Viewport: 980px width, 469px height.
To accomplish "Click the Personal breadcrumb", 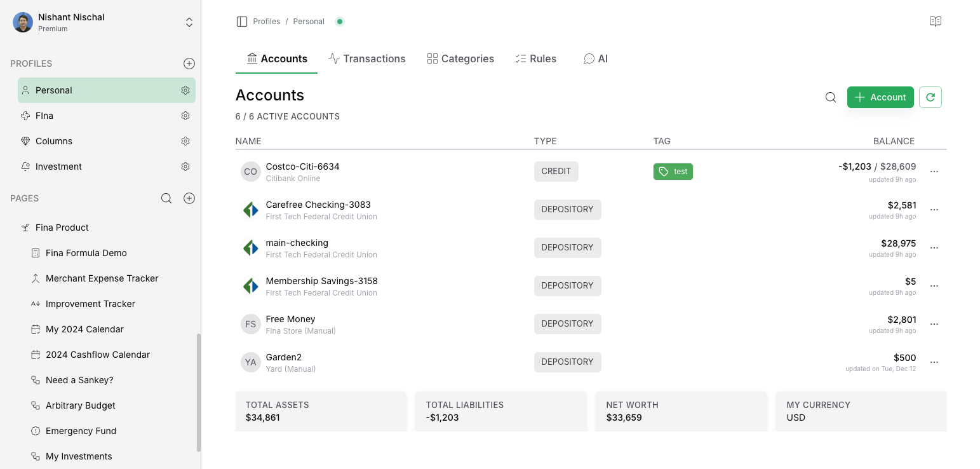I will 309,22.
